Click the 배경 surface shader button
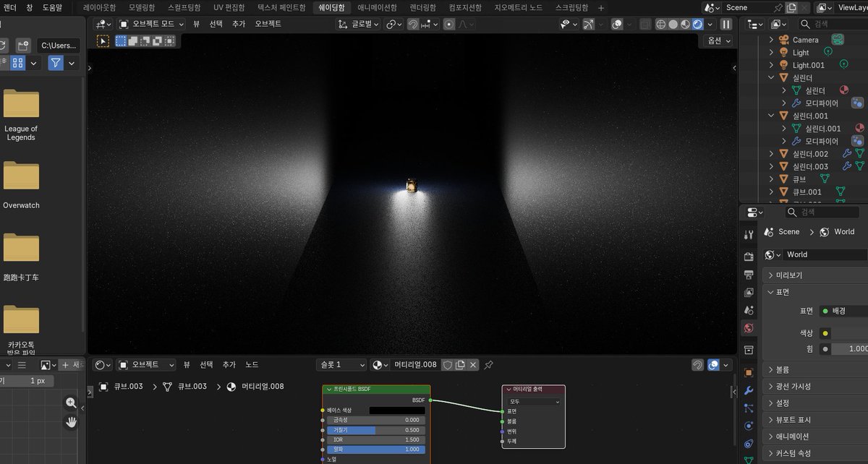868x464 pixels. [844, 311]
